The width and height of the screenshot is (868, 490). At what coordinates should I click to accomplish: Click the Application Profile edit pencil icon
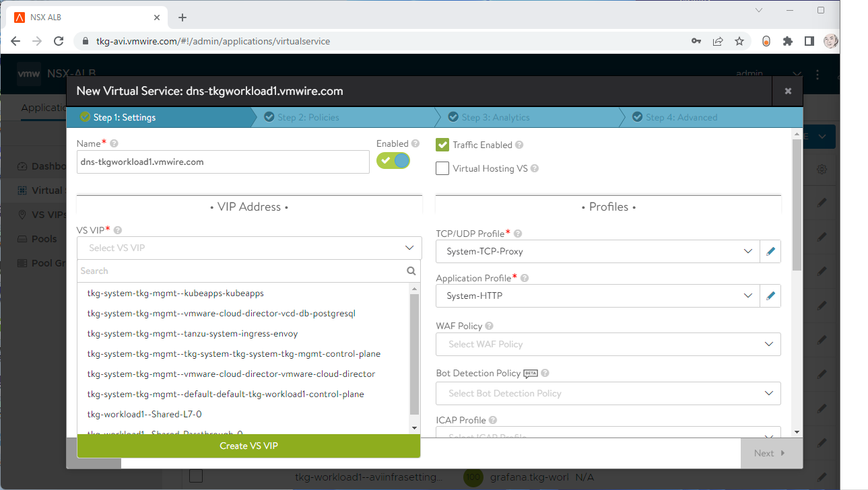(770, 295)
